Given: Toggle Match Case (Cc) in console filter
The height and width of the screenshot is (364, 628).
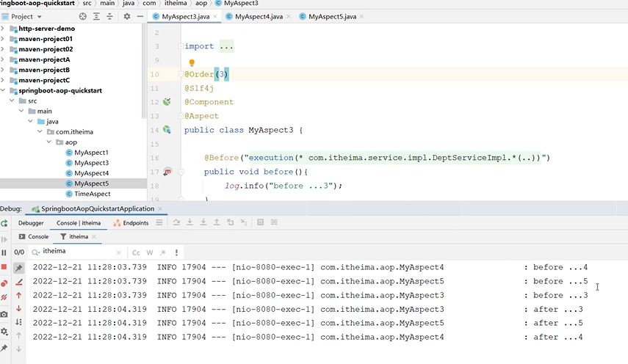Looking at the screenshot, I should (136, 252).
